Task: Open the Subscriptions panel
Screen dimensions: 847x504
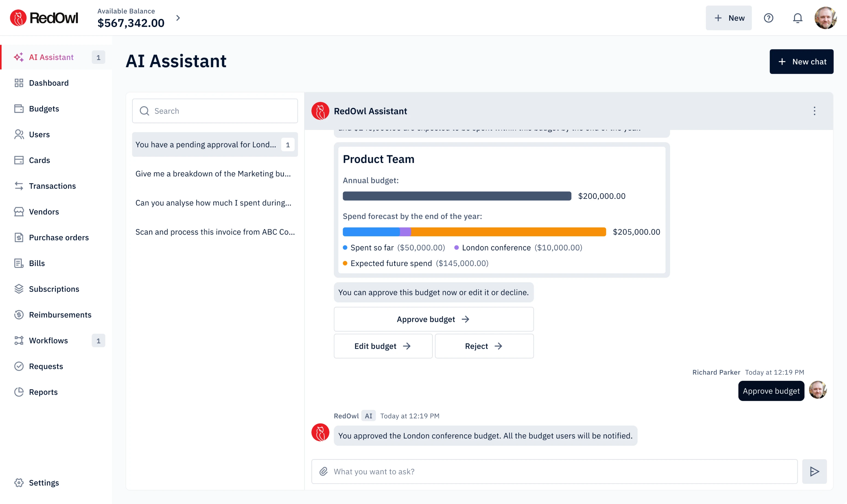Action: pos(54,289)
